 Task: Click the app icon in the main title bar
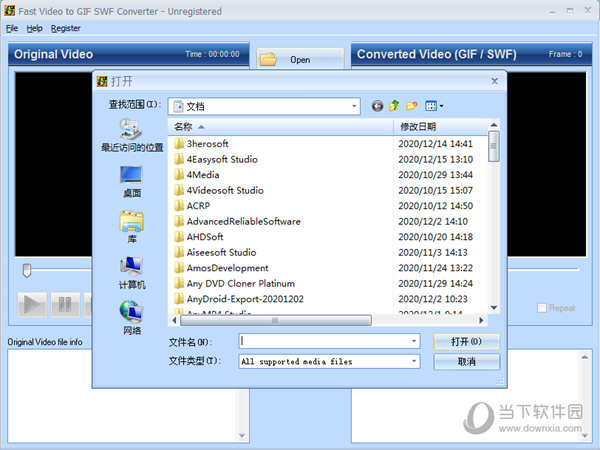[x=9, y=11]
